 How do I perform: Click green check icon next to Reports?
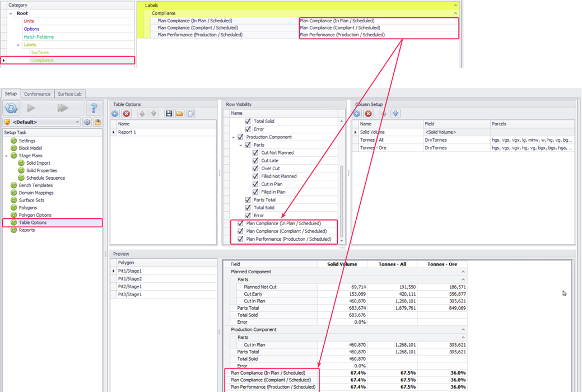click(14, 230)
